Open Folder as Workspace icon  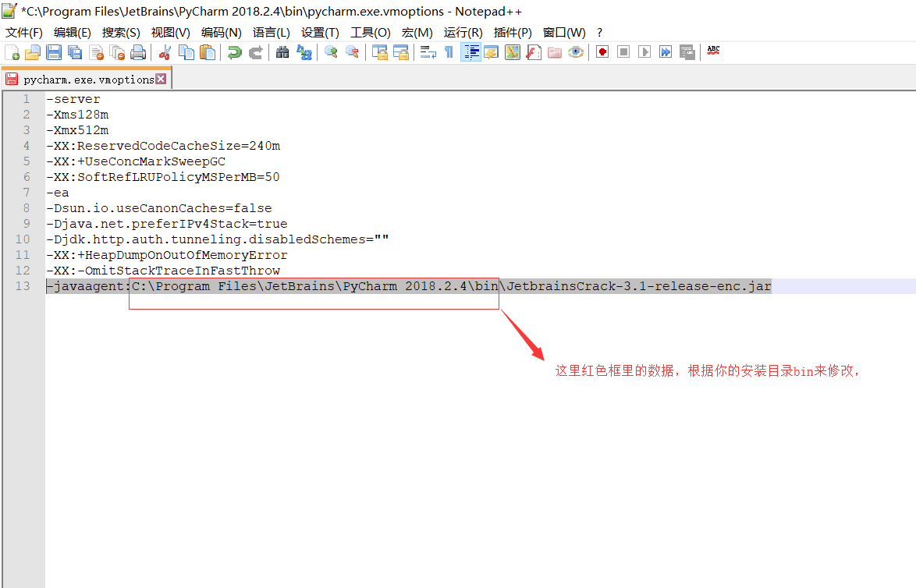point(555,52)
